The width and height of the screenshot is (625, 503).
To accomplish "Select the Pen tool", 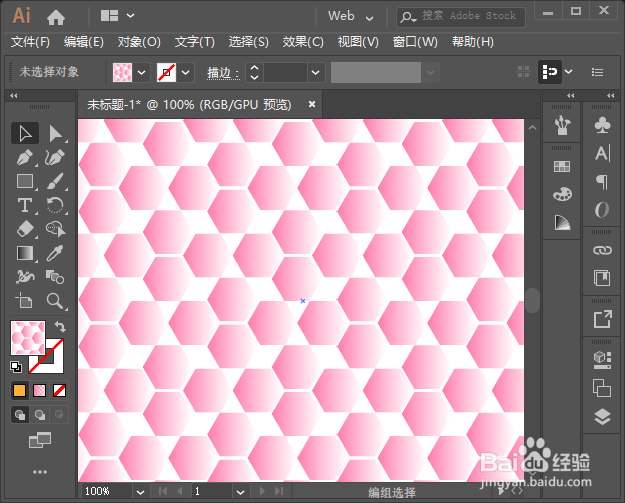I will click(25, 157).
